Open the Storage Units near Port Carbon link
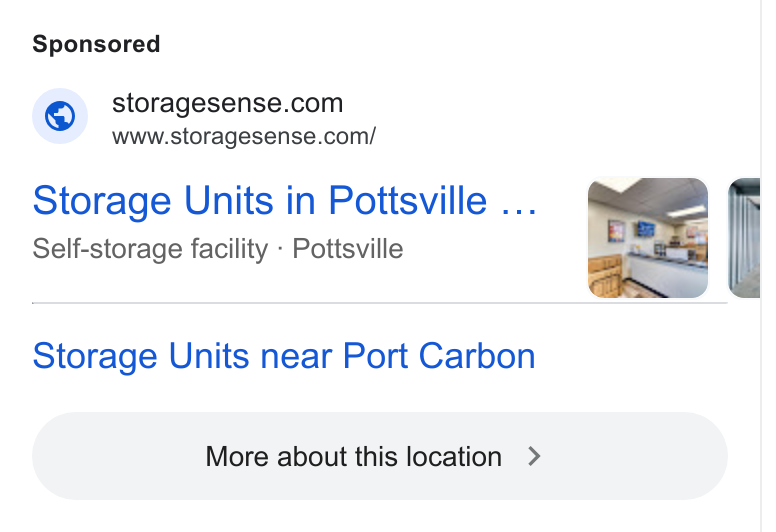The width and height of the screenshot is (776, 532). 284,356
